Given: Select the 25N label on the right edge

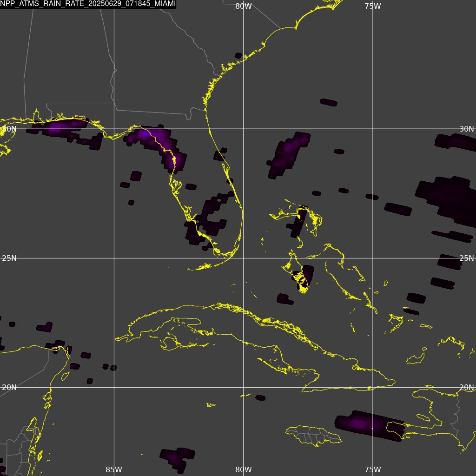Looking at the screenshot, I should point(466,258).
